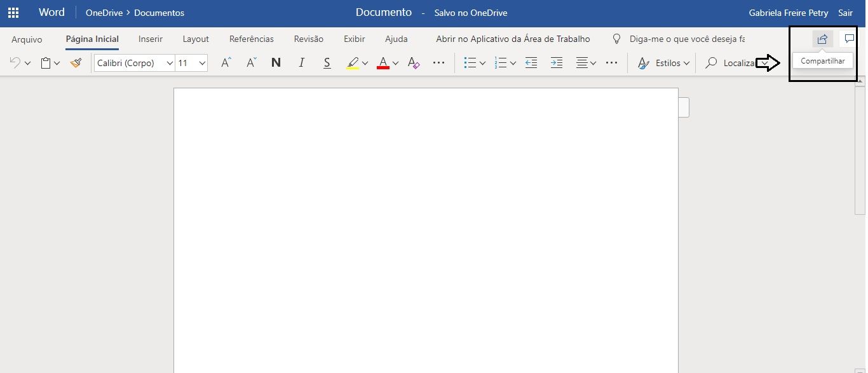Expand bullet list style dropdown
868x373 pixels.
coord(482,64)
